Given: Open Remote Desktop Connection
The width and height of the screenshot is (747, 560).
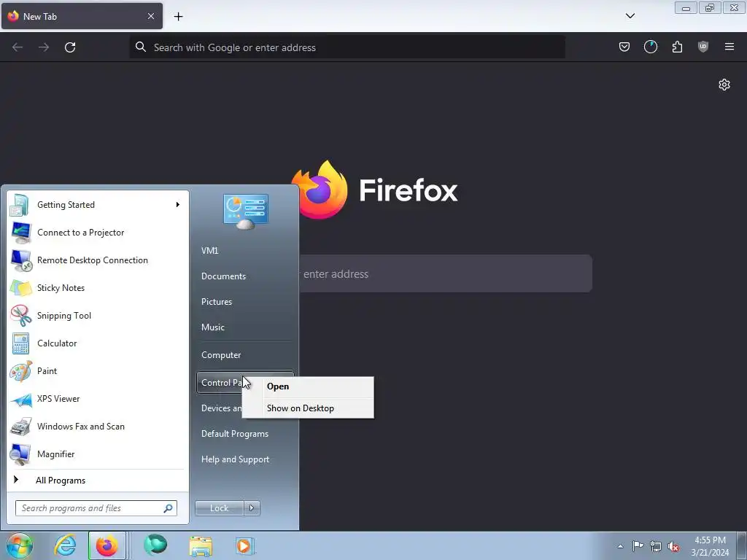Looking at the screenshot, I should [98, 260].
